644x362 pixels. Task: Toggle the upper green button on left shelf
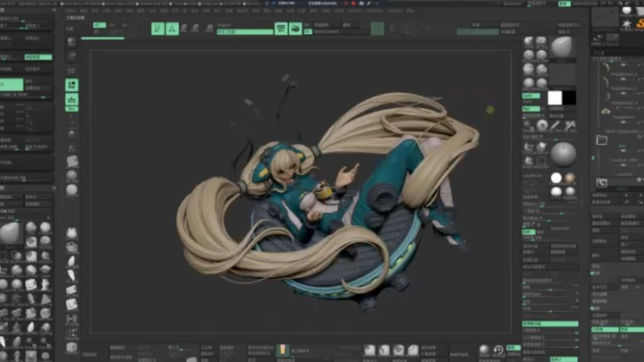(x=72, y=85)
